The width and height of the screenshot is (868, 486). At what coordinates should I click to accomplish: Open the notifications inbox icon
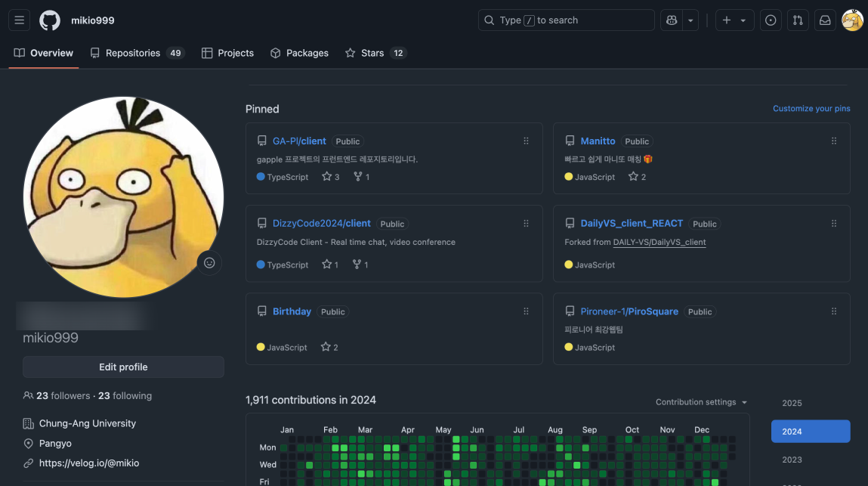pos(825,20)
